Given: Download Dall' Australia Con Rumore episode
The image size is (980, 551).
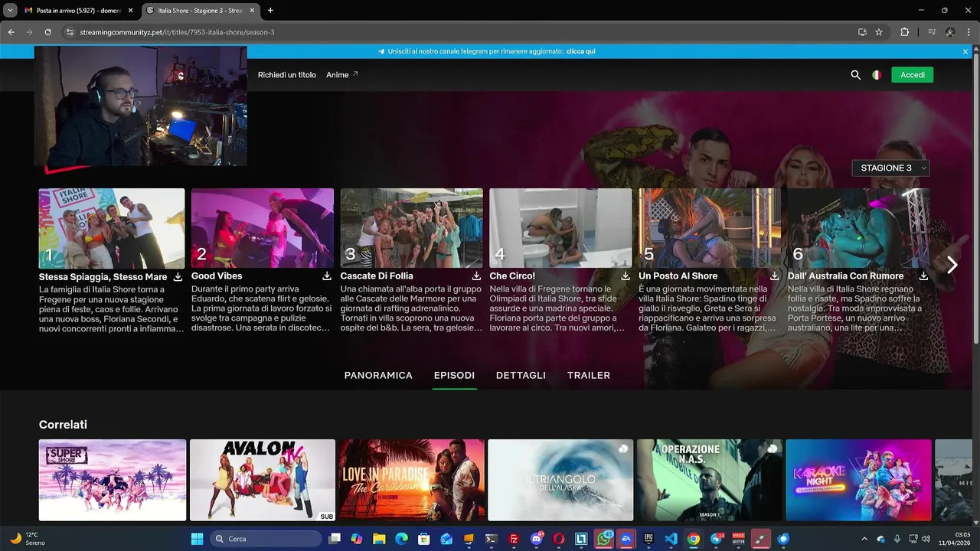Looking at the screenshot, I should pyautogui.click(x=923, y=276).
